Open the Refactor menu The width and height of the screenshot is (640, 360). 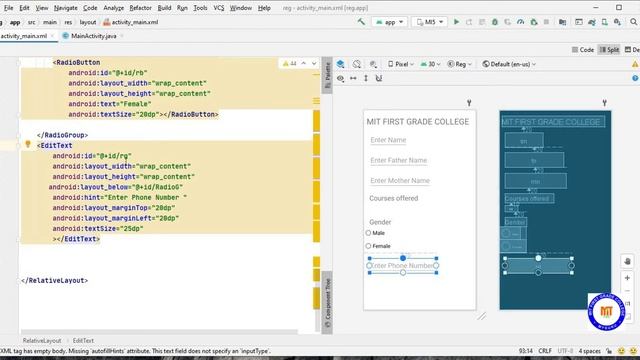pos(140,8)
